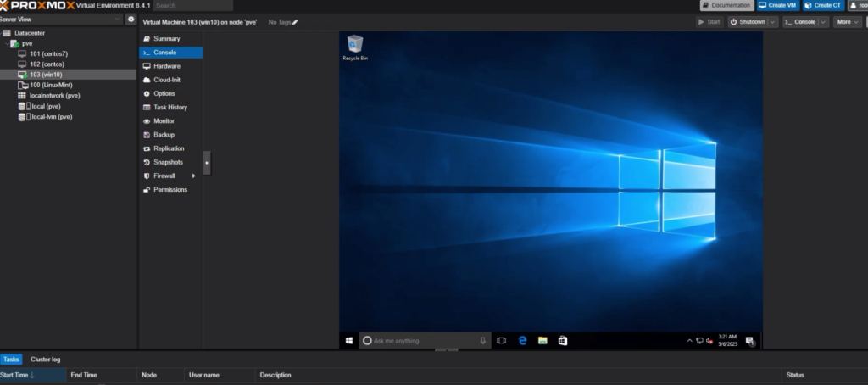
Task: Select VM 101 (centos7) in tree
Action: [68, 53]
